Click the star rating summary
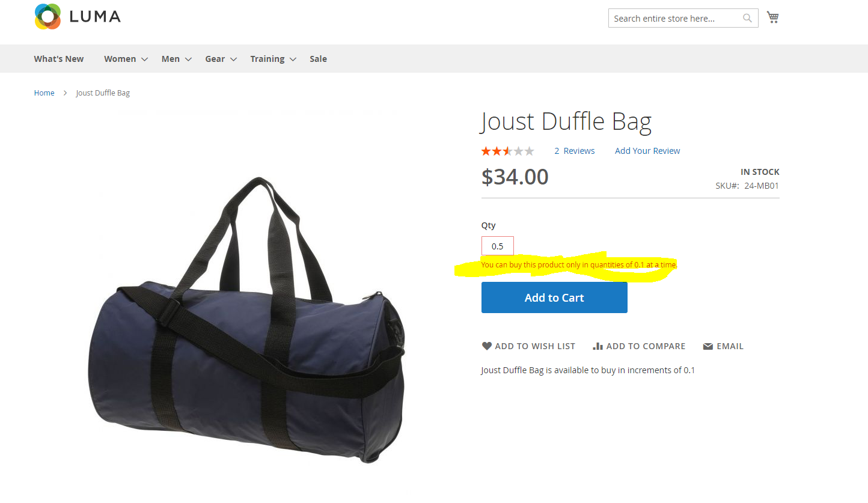This screenshot has width=868, height=503. (x=507, y=151)
